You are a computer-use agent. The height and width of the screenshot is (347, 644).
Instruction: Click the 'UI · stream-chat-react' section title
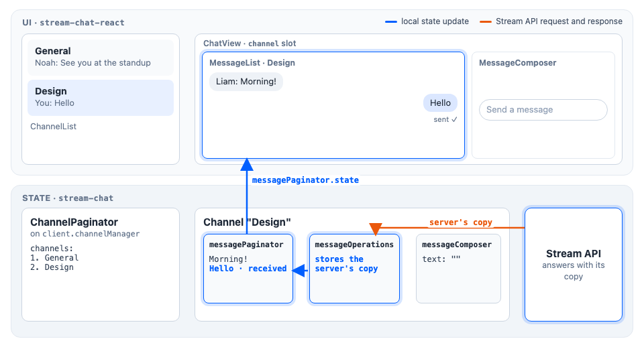[74, 23]
